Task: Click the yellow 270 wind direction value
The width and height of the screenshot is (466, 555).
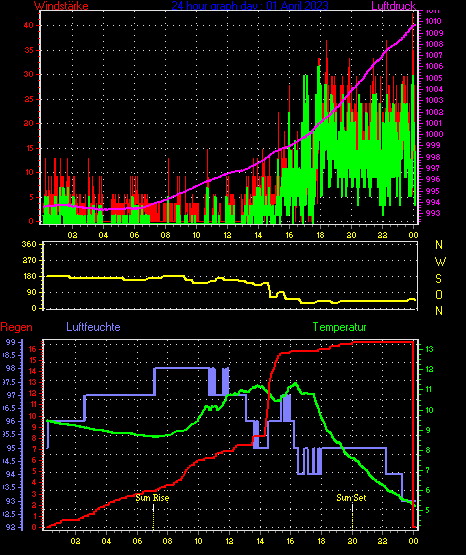Action: coord(29,261)
